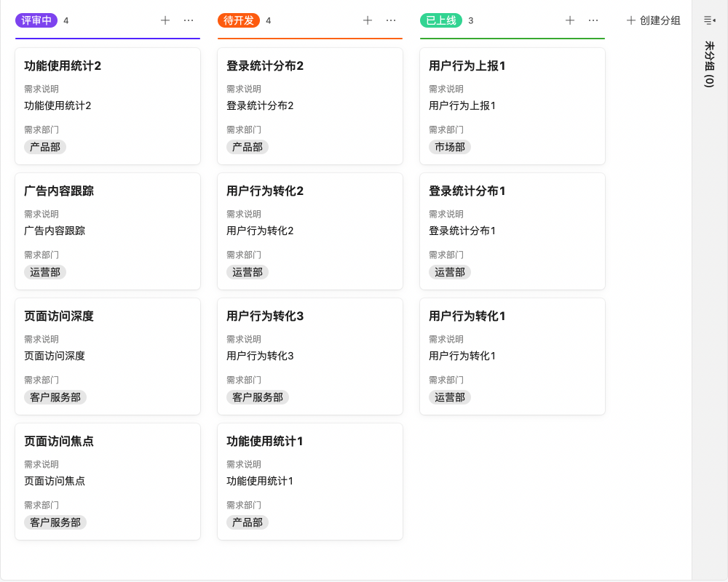
Task: Click the 评审中 status label
Action: (36, 20)
